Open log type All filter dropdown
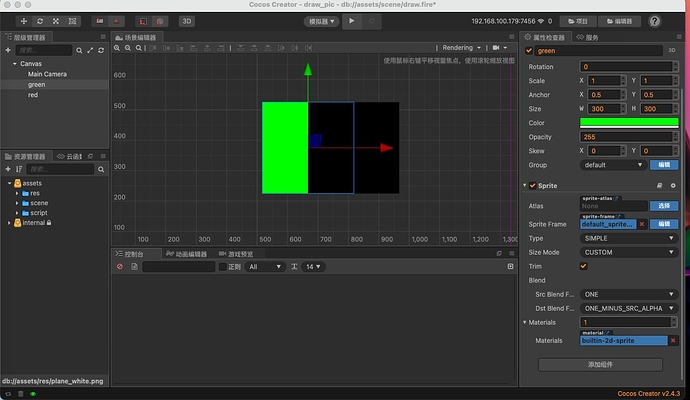This screenshot has height=400, width=690. pyautogui.click(x=264, y=267)
